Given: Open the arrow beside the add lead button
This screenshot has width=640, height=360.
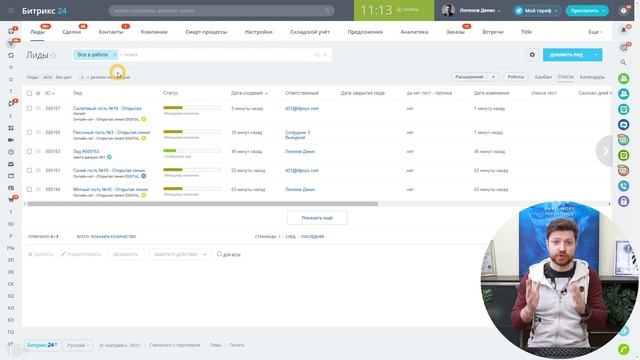Looking at the screenshot, I should click(596, 55).
